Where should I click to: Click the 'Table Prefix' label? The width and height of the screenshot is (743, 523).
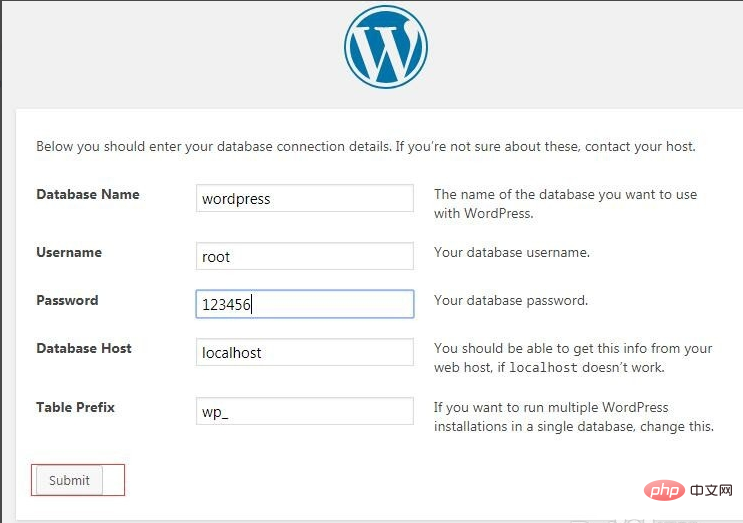coord(75,407)
